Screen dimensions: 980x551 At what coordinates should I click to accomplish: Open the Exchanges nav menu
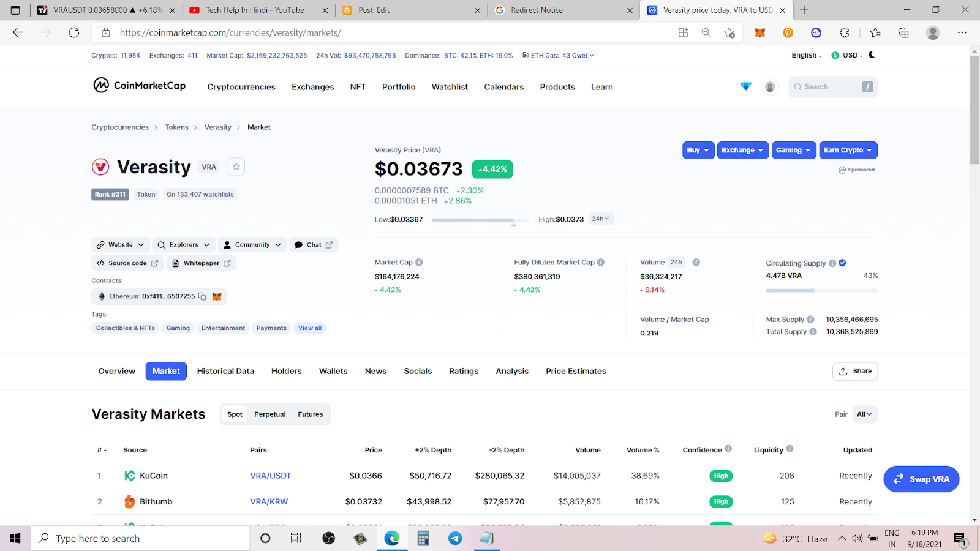313,87
